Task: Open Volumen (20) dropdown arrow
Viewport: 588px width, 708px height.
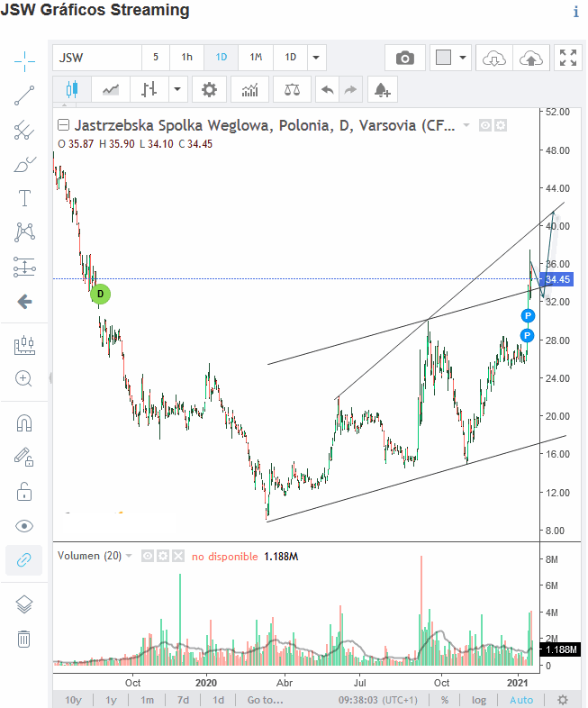Action: (x=129, y=556)
